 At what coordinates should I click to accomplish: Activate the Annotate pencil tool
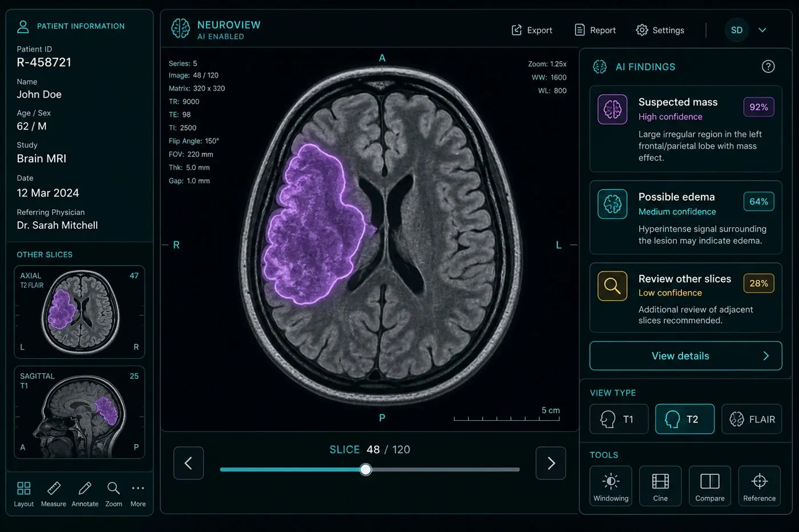point(85,494)
